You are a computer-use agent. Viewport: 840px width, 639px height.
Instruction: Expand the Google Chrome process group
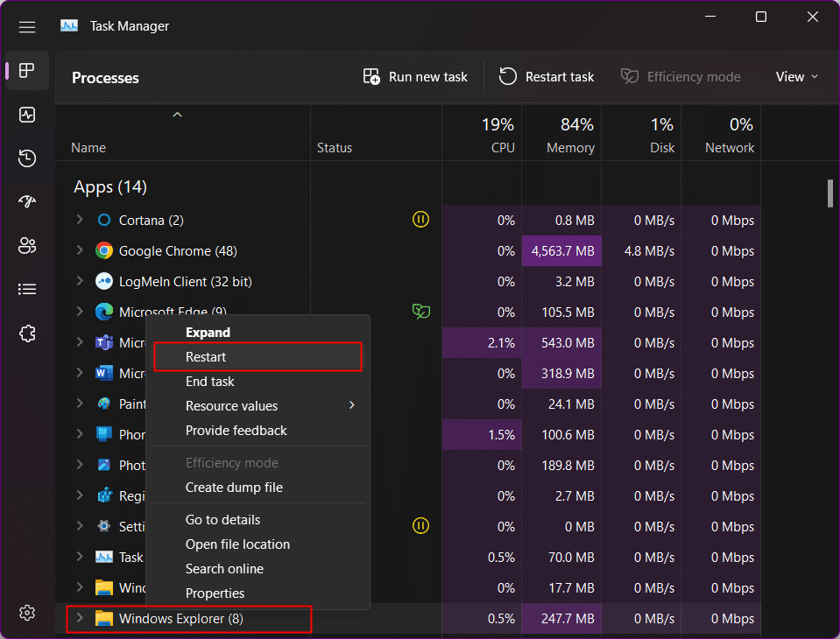(x=80, y=250)
